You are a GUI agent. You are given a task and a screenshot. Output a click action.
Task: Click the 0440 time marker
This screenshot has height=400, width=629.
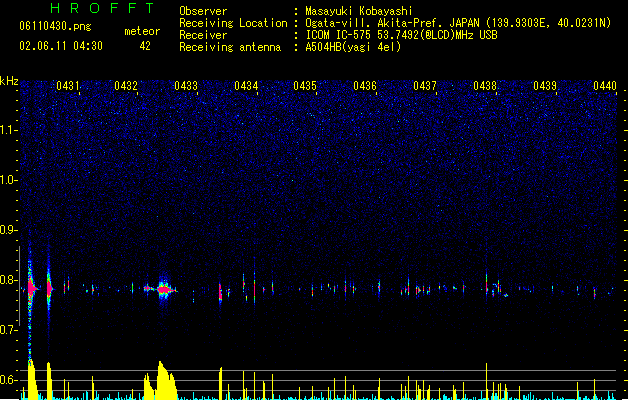605,85
